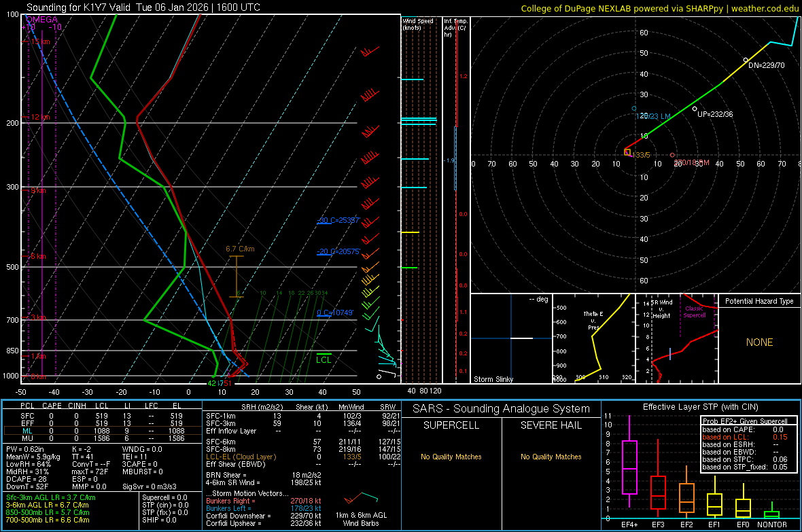Click the '700-500mb LR = 6.6 C/km' line
This screenshot has width=802, height=532.
click(x=48, y=520)
